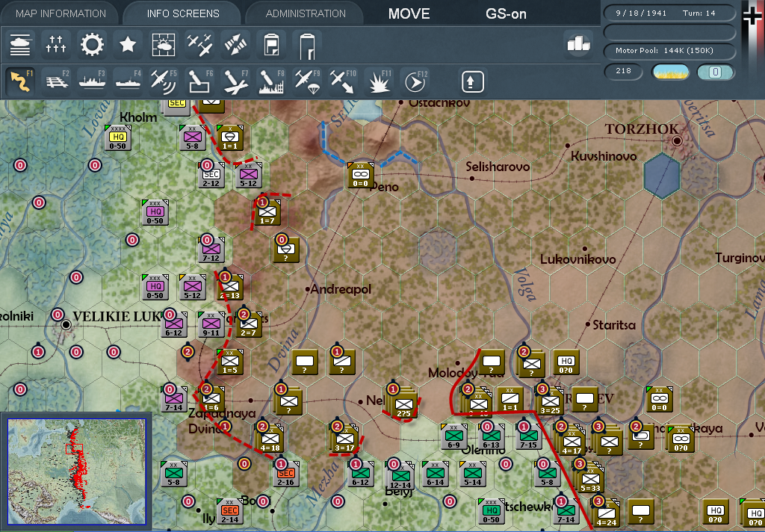Select the green 5-14 division counter
Viewport: 765px width, 532px height.
473,474
